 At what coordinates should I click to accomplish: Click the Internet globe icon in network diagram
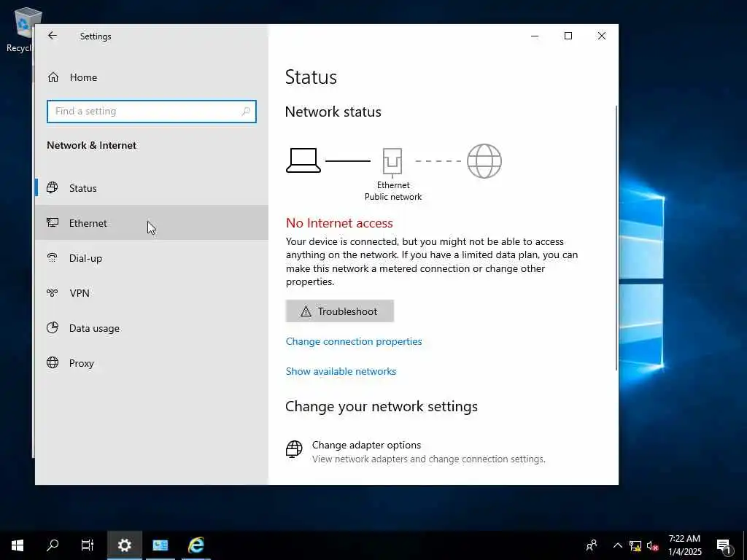[x=484, y=161]
